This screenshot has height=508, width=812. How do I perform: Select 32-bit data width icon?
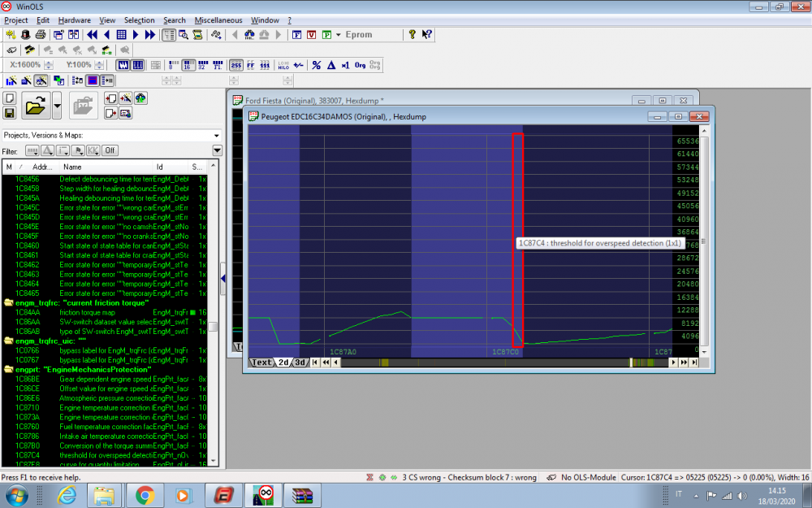point(203,65)
